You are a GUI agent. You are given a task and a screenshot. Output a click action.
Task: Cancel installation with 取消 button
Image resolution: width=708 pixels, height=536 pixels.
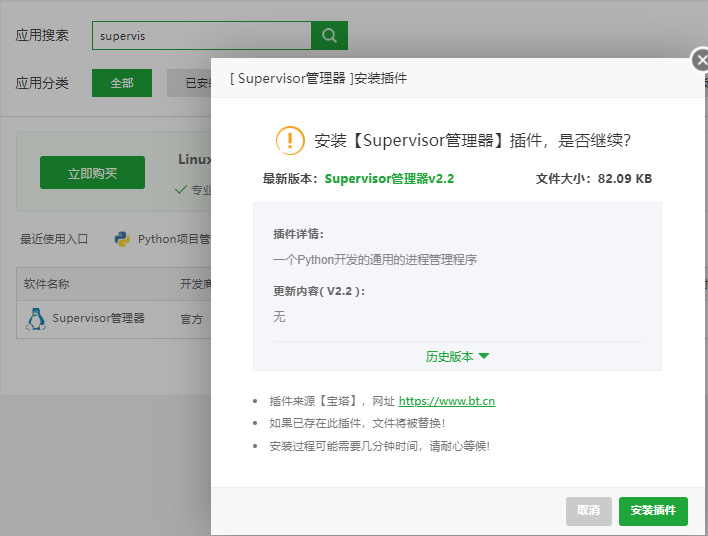(x=588, y=511)
